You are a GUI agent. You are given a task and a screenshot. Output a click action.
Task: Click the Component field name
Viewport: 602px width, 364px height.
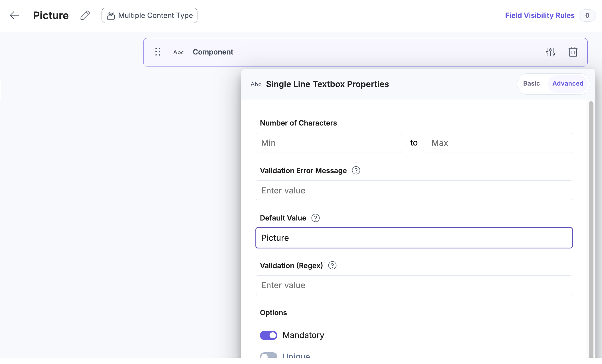click(x=213, y=52)
